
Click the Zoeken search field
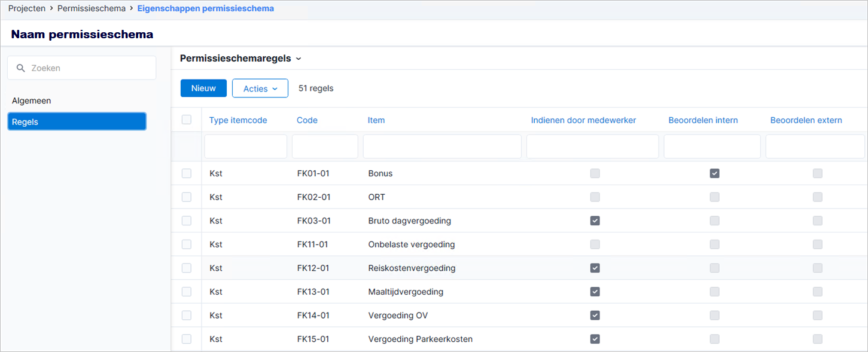coord(81,68)
